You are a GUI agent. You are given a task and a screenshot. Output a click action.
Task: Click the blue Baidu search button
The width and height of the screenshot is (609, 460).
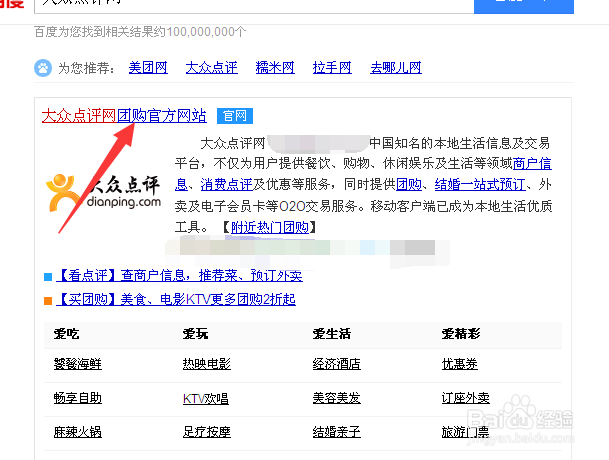(x=524, y=6)
